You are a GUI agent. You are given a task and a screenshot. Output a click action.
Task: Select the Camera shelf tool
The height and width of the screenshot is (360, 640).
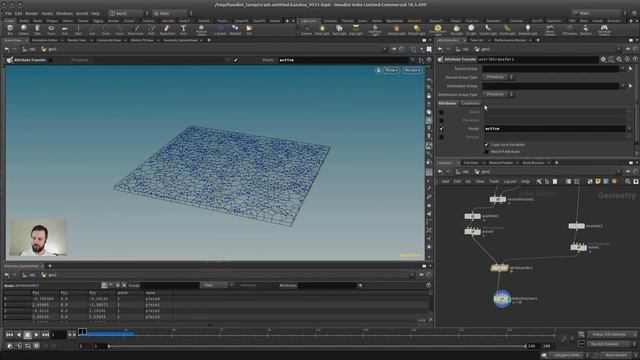click(x=307, y=29)
